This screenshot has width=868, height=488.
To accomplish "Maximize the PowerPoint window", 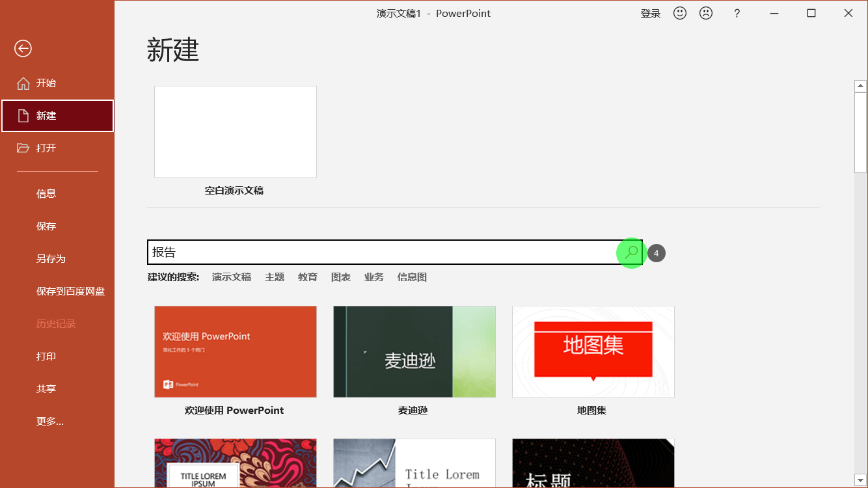I will pyautogui.click(x=811, y=13).
